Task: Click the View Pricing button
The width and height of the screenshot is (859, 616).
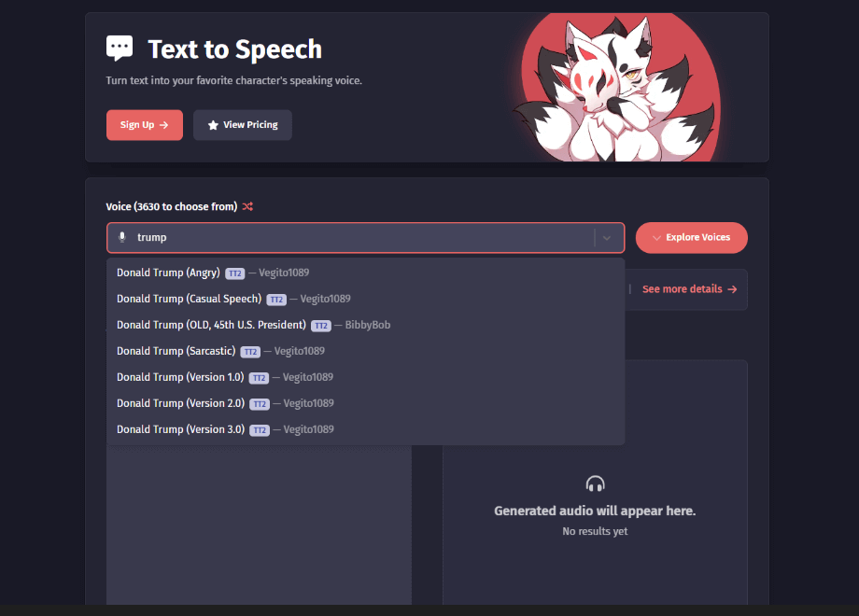Action: pos(242,124)
